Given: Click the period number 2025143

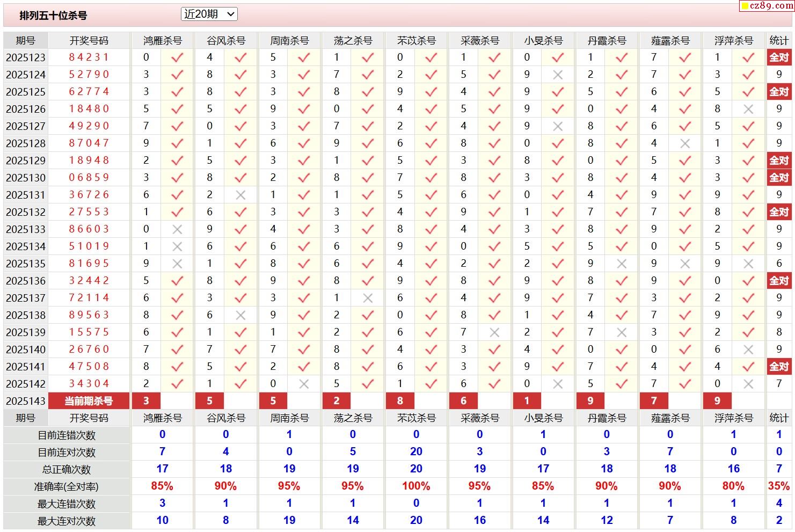Looking at the screenshot, I should (26, 401).
